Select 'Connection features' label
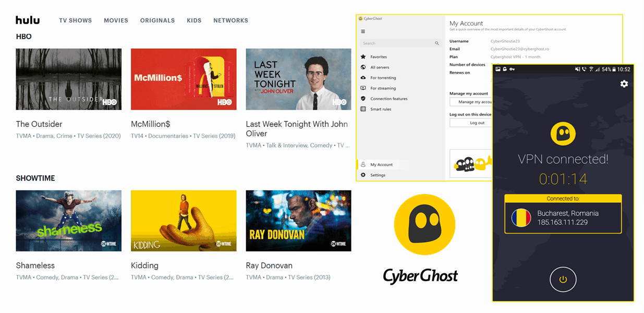The height and width of the screenshot is (313, 644). 389,99
